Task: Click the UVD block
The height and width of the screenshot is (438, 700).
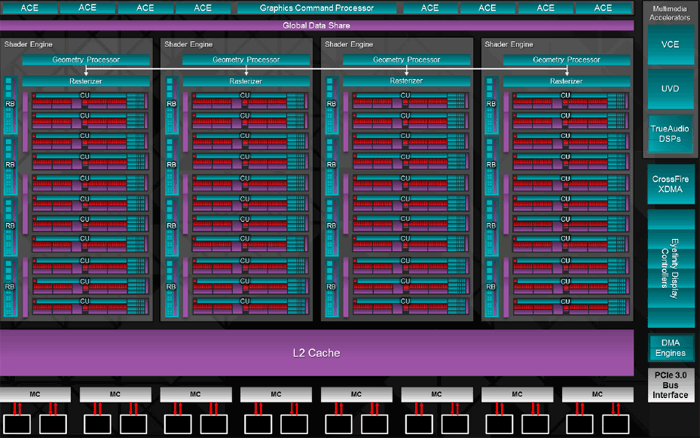Action: point(670,89)
